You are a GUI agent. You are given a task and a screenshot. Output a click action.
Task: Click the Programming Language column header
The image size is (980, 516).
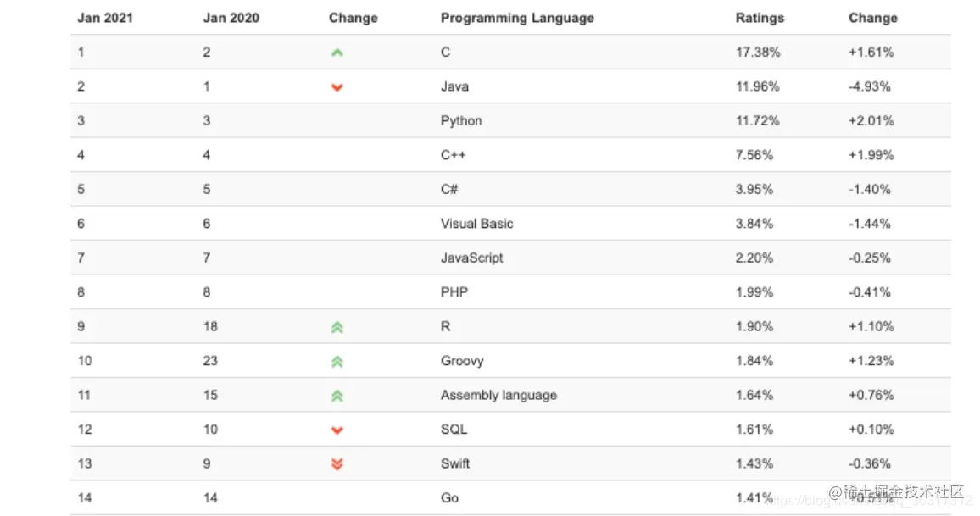517,18
